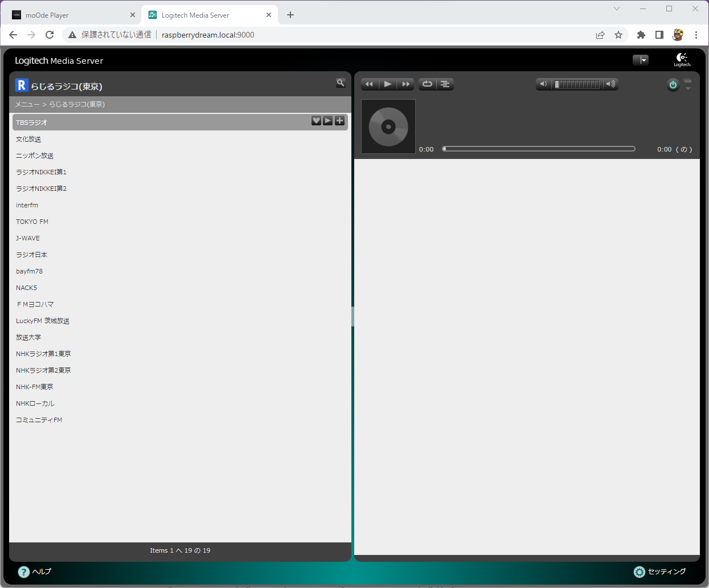Screen dimensions: 709x588
Task: Select TOKYO FM station
Action: click(180, 222)
